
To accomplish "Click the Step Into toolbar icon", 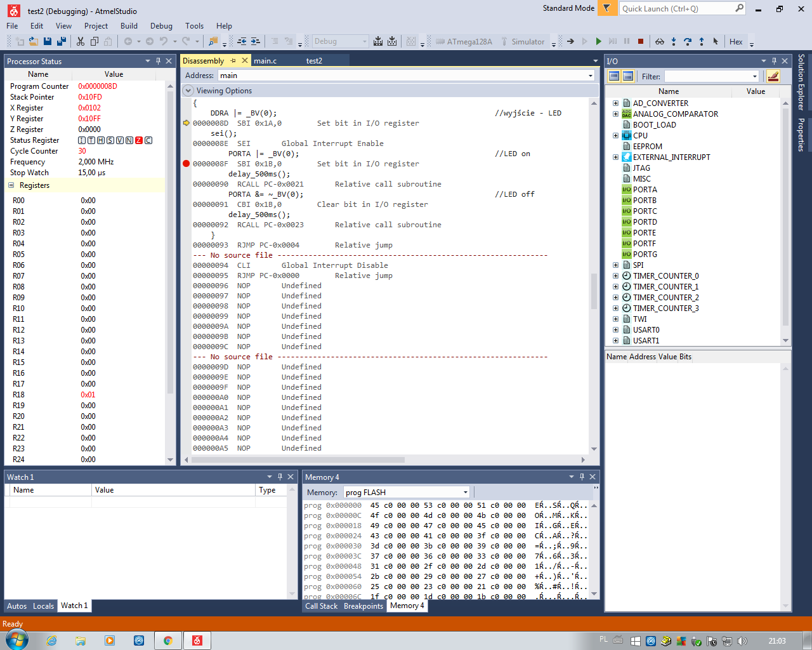I will click(x=674, y=41).
